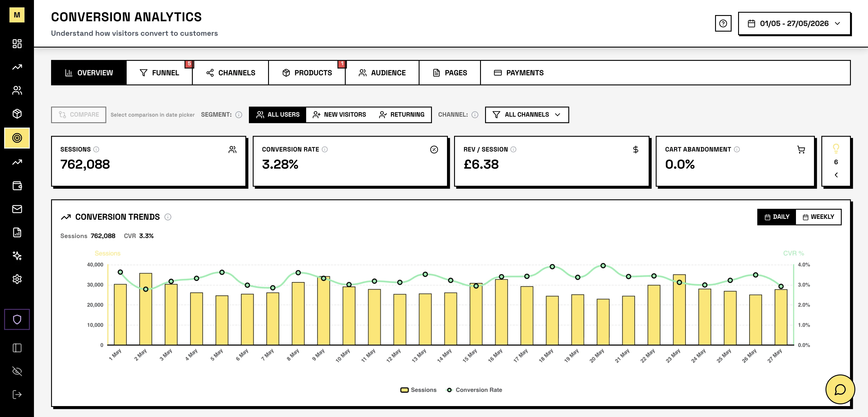Image resolution: width=868 pixels, height=417 pixels.
Task: Open the customers (people) sidebar icon
Action: tap(17, 90)
